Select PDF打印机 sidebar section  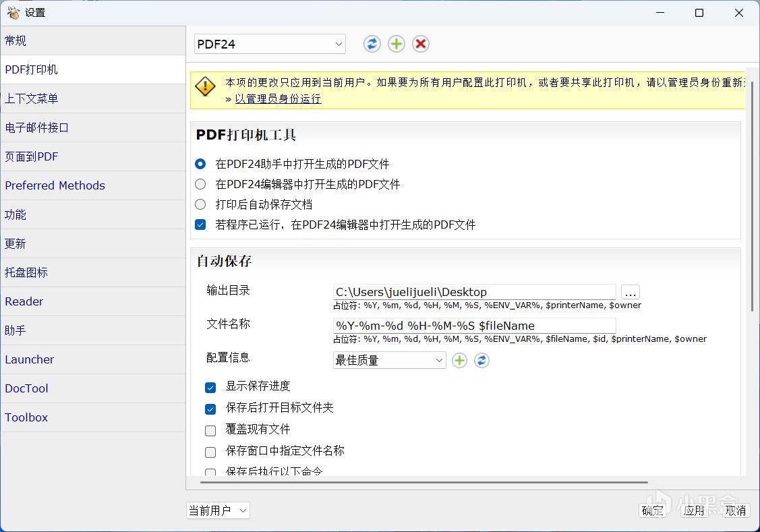click(x=93, y=69)
